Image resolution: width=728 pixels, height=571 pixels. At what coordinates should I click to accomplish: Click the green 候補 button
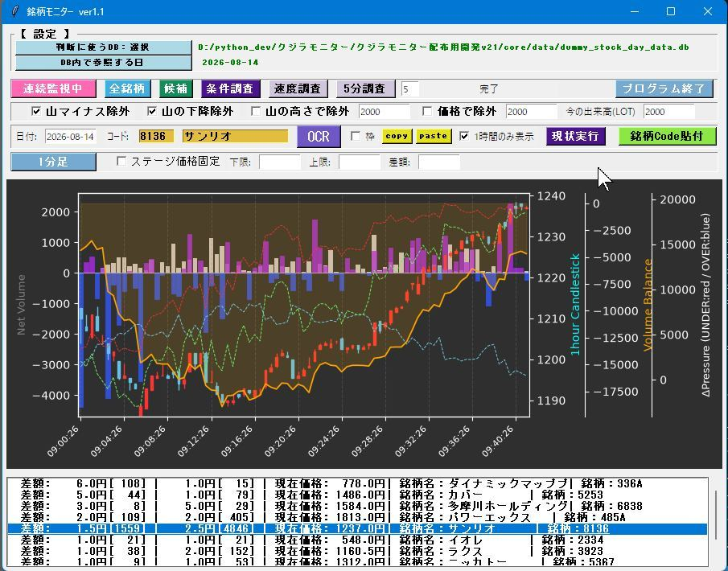(x=175, y=88)
